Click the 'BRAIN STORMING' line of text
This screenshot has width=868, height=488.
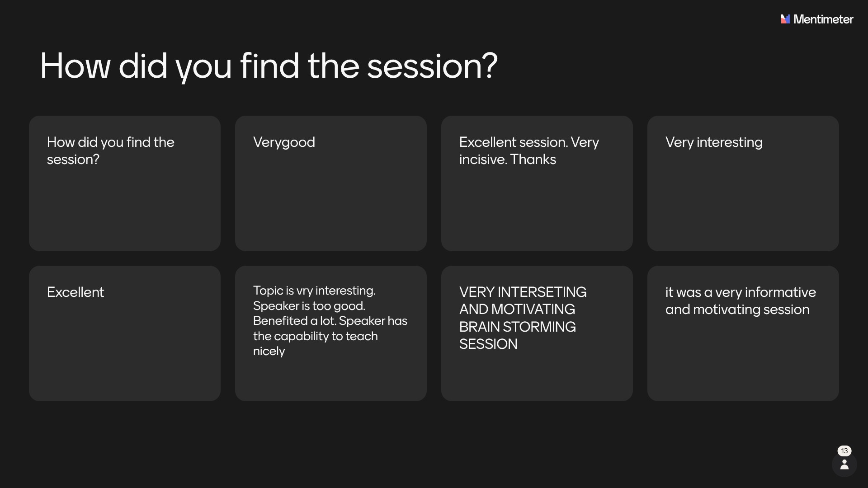(517, 327)
